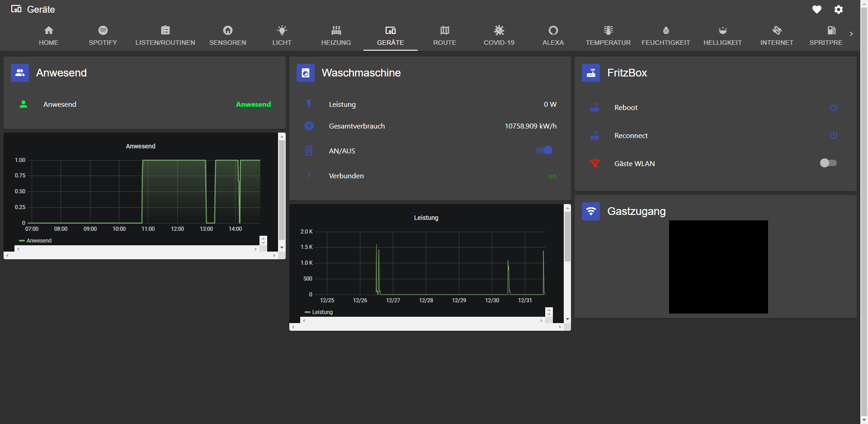
Task: Go to the SENSOREN tab
Action: (228, 35)
